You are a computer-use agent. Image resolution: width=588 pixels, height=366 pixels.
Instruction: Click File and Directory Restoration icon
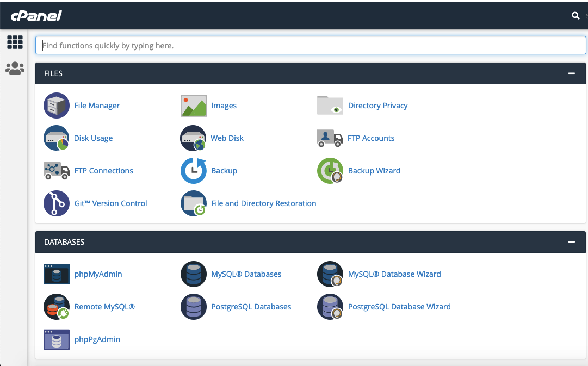[x=194, y=203]
